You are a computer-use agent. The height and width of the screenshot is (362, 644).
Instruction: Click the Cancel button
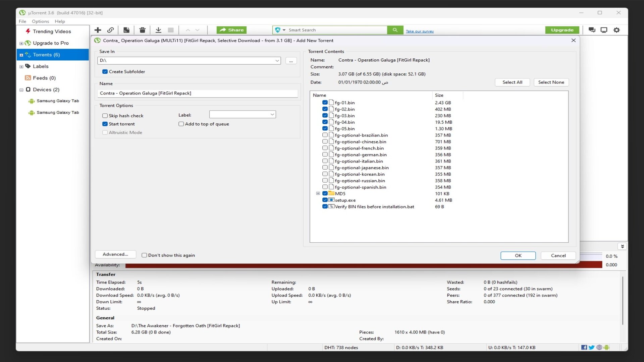click(558, 256)
